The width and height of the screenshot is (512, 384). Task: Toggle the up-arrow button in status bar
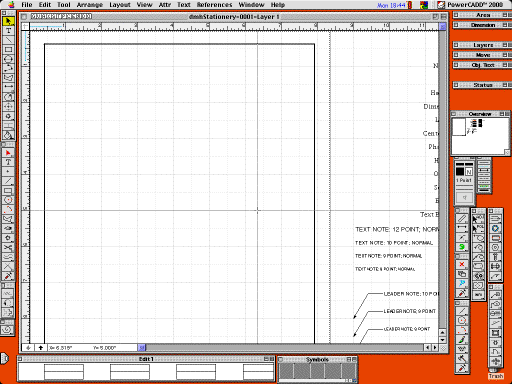point(41,348)
